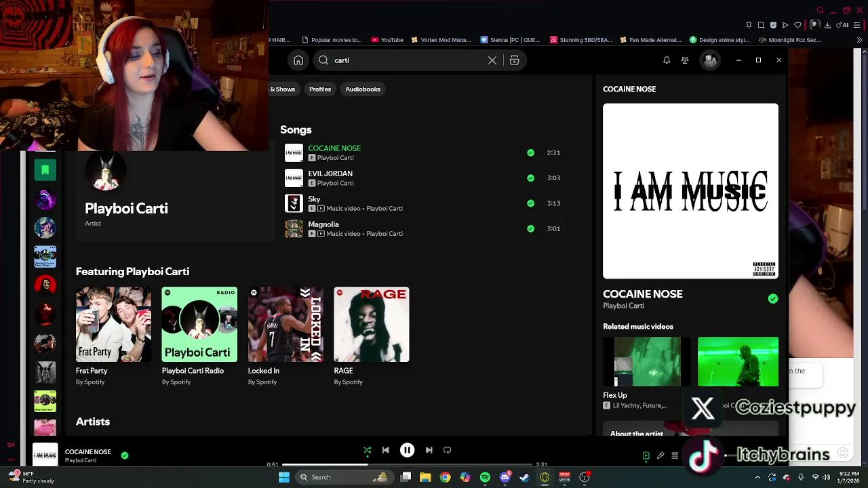Click the browser snapshot icon in toolbar

(761, 25)
